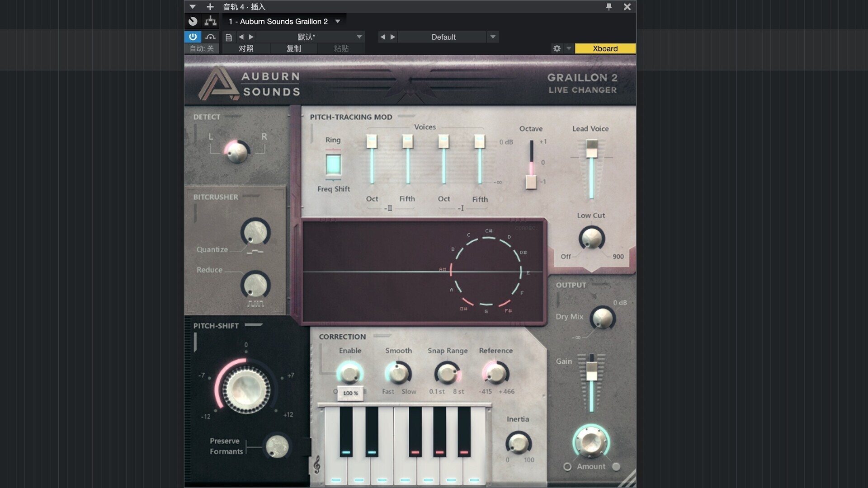
Task: Open the preset list document icon
Action: pos(229,37)
